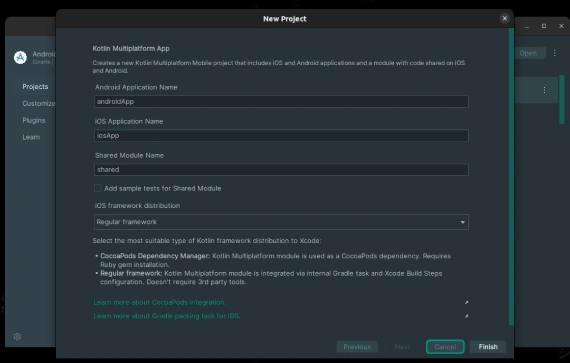Viewport: 570px width, 363px height.
Task: Click the welcome window projects list scrollbar
Action: [562, 99]
